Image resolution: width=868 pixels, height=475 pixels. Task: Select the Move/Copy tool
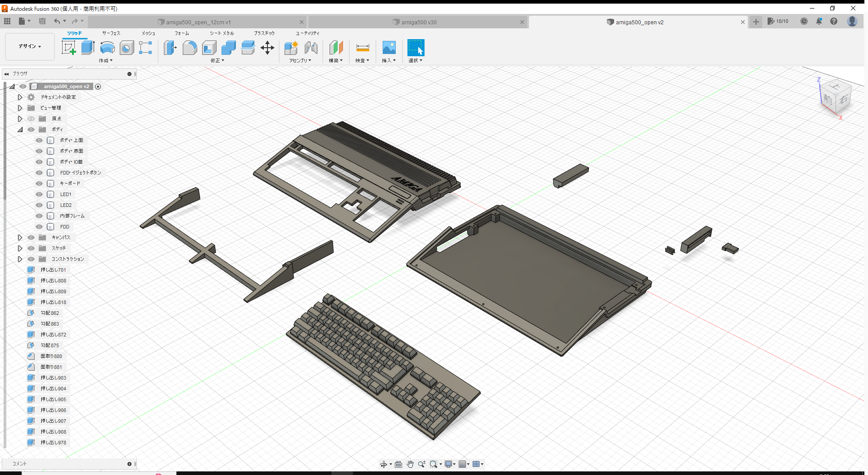(x=267, y=48)
